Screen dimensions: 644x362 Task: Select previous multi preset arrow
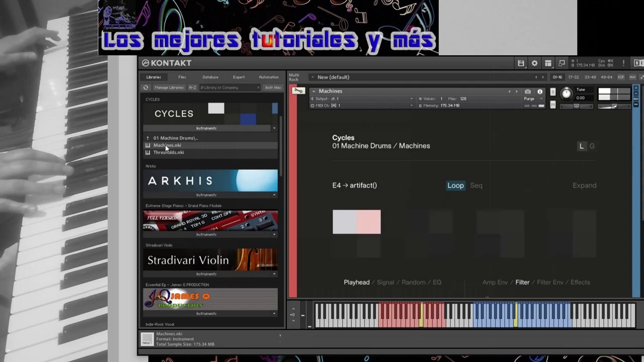pos(536,77)
